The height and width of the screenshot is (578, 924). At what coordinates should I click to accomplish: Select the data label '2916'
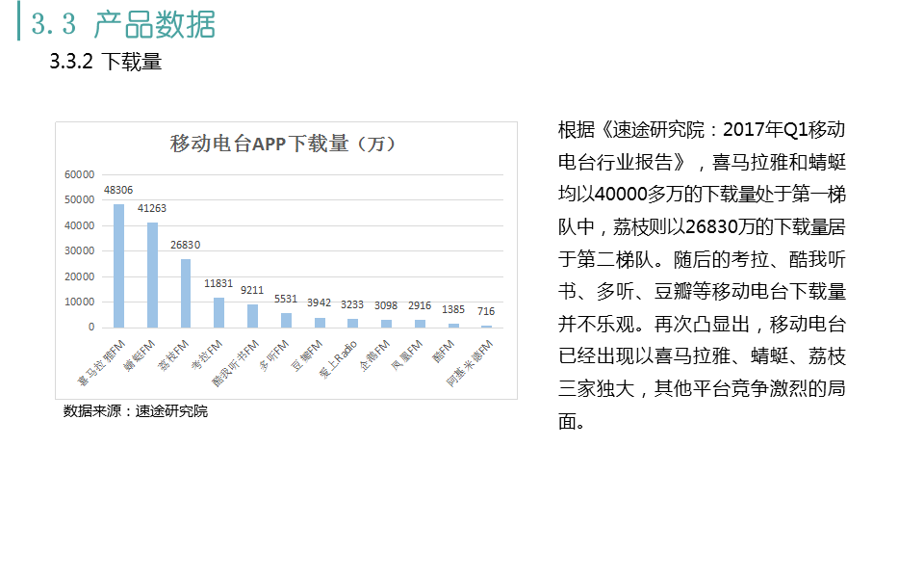(420, 305)
